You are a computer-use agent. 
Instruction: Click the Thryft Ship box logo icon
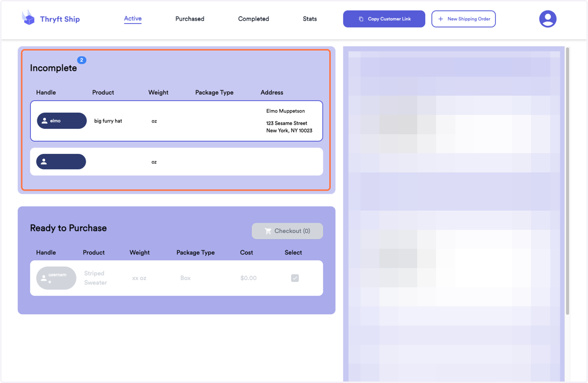click(x=28, y=18)
